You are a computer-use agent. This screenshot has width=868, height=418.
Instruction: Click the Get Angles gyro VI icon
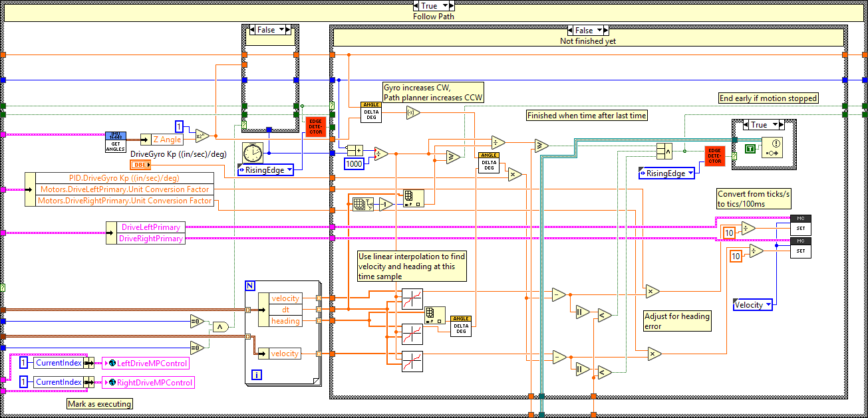click(115, 141)
